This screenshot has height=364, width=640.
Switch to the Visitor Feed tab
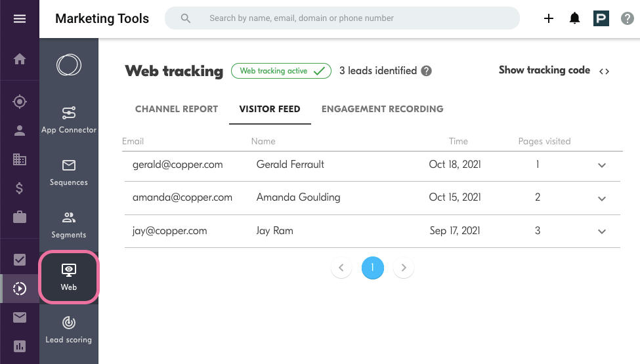point(270,109)
